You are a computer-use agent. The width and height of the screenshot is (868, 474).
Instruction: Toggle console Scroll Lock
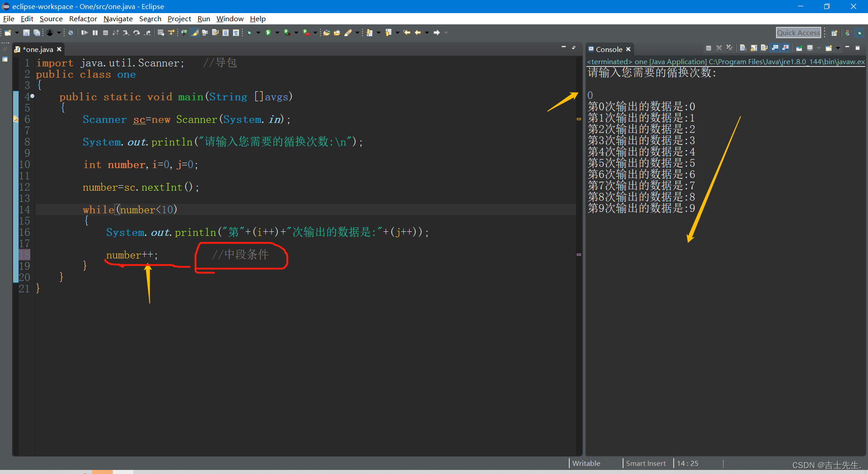pos(754,48)
